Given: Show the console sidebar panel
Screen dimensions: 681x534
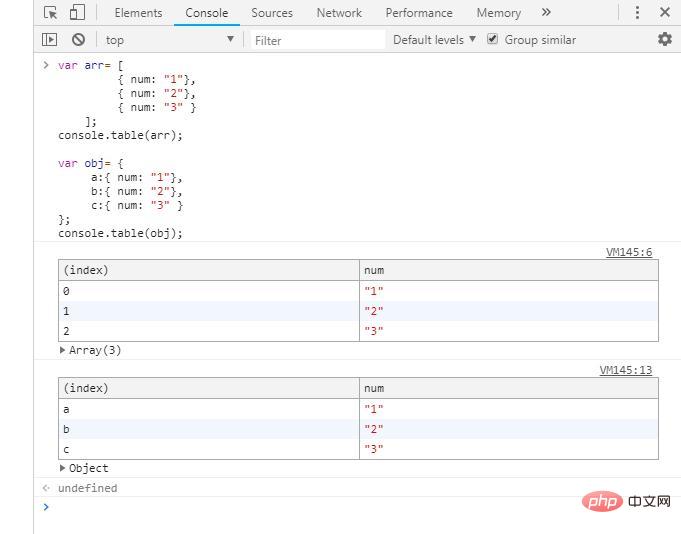Looking at the screenshot, I should [x=50, y=40].
